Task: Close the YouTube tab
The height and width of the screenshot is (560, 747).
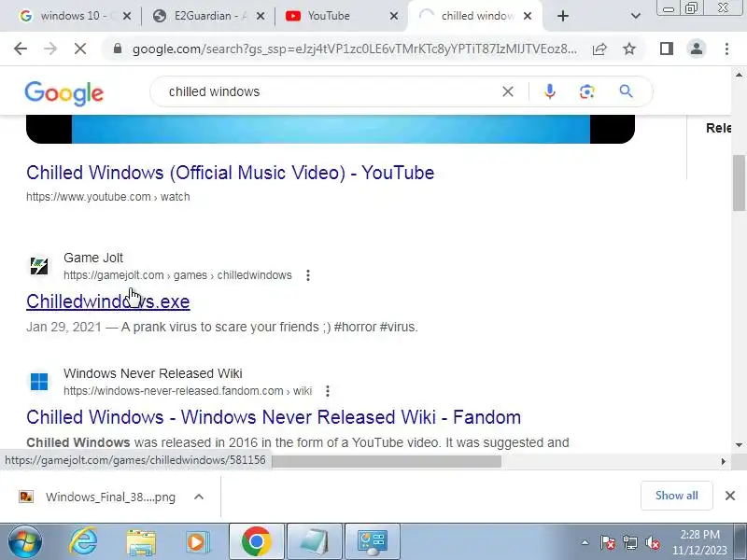Action: [x=393, y=16]
